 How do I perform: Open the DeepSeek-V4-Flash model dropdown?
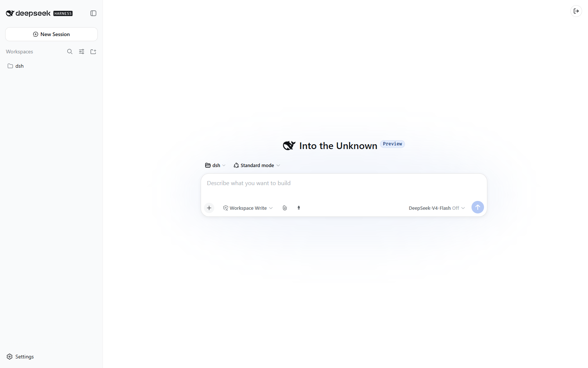(x=437, y=208)
